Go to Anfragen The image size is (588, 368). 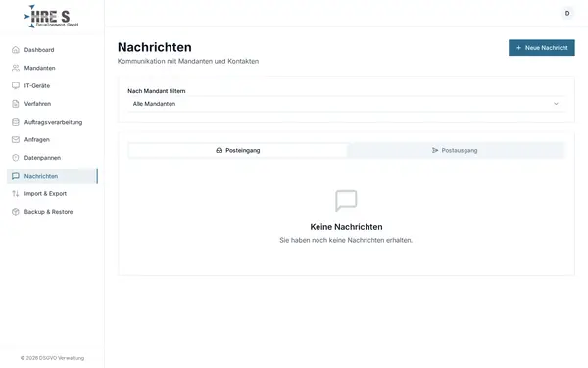[52, 139]
